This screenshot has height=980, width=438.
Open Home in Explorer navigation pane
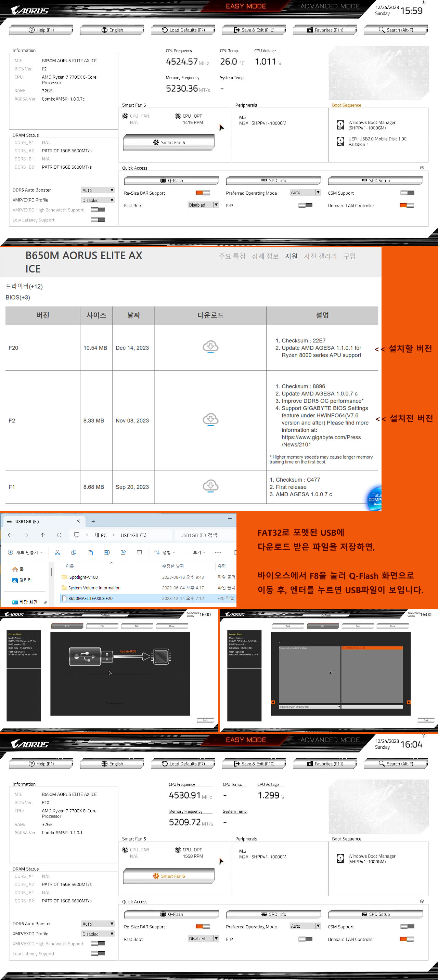click(x=18, y=569)
